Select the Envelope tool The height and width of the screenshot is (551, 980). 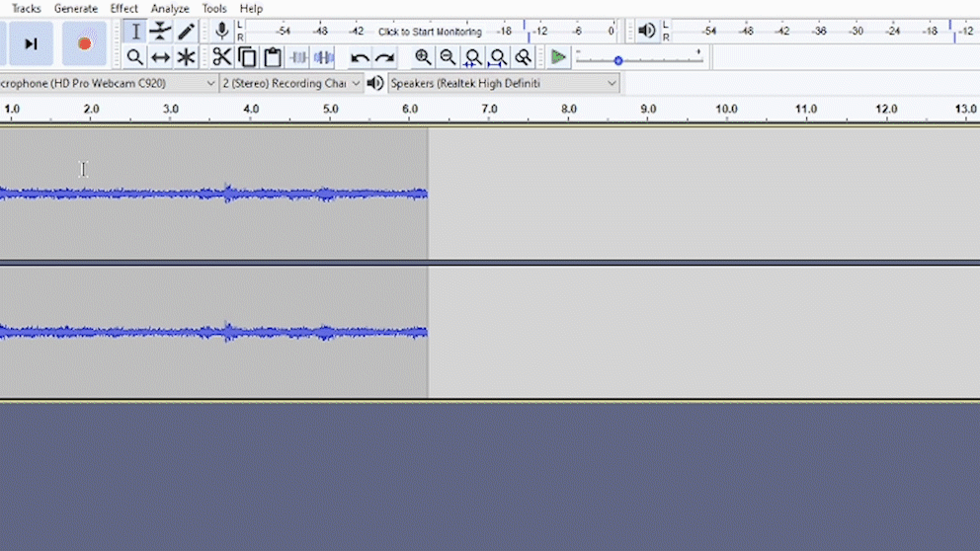(161, 32)
